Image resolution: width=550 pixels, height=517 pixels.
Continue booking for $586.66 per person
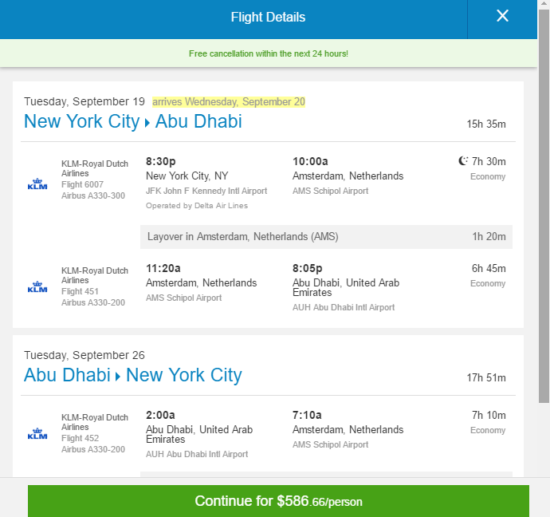pos(279,501)
